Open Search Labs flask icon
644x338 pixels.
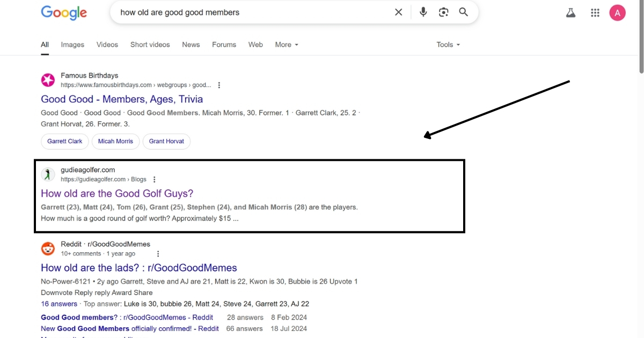tap(570, 13)
